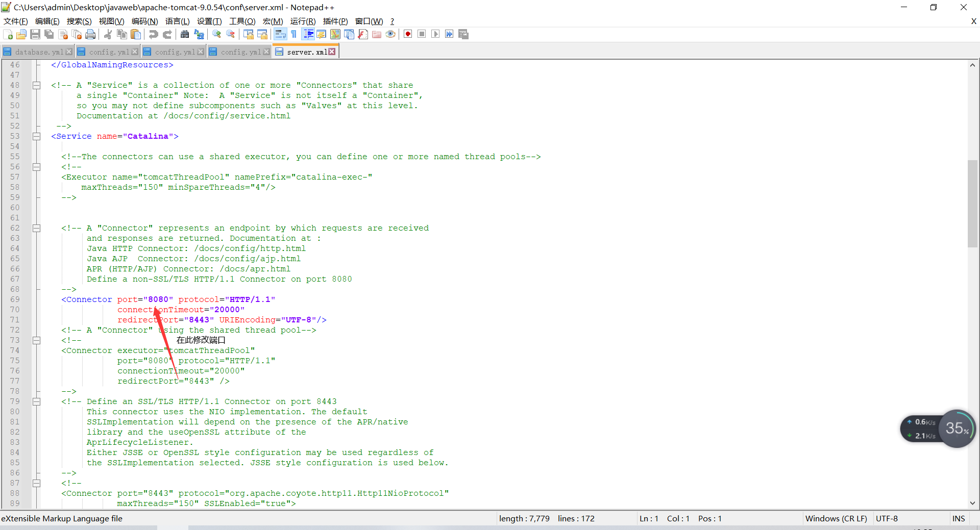Collapse the comment block at line 48
This screenshot has height=530, width=980.
[x=37, y=85]
